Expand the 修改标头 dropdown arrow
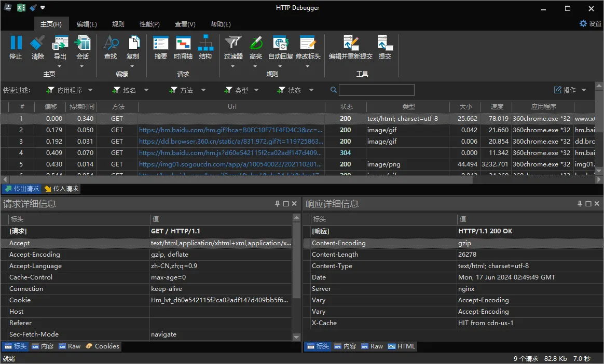Screen dimensions: 604x364 click(x=307, y=66)
